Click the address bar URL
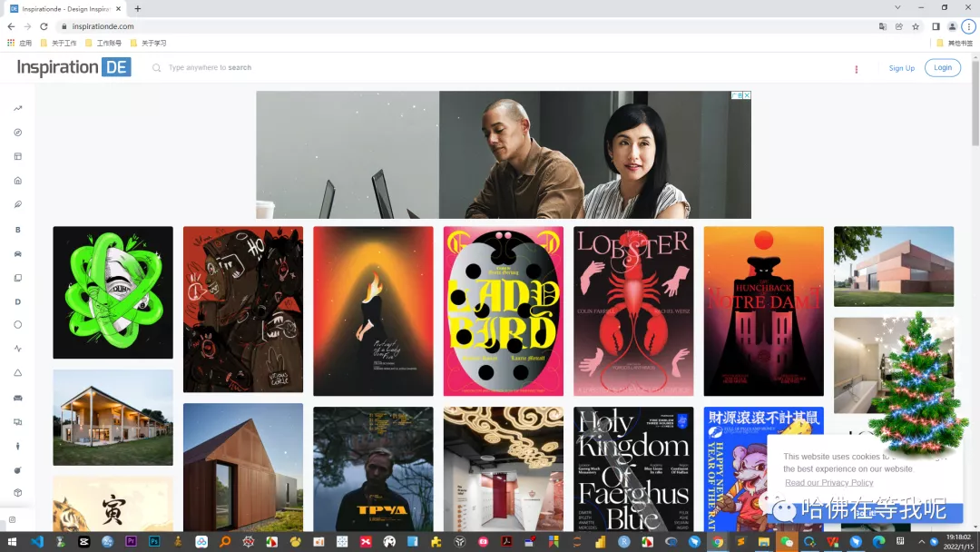The height and width of the screenshot is (552, 980). (103, 26)
